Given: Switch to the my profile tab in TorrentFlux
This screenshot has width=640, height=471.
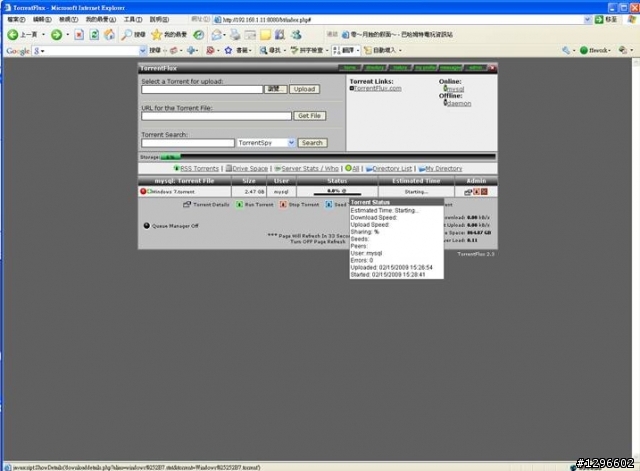Looking at the screenshot, I should [425, 68].
